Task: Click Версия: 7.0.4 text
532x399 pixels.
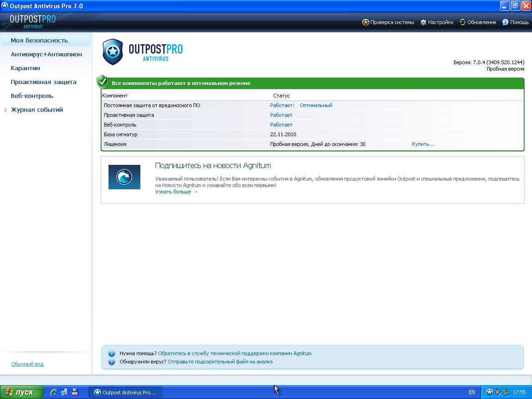Action: [x=489, y=62]
